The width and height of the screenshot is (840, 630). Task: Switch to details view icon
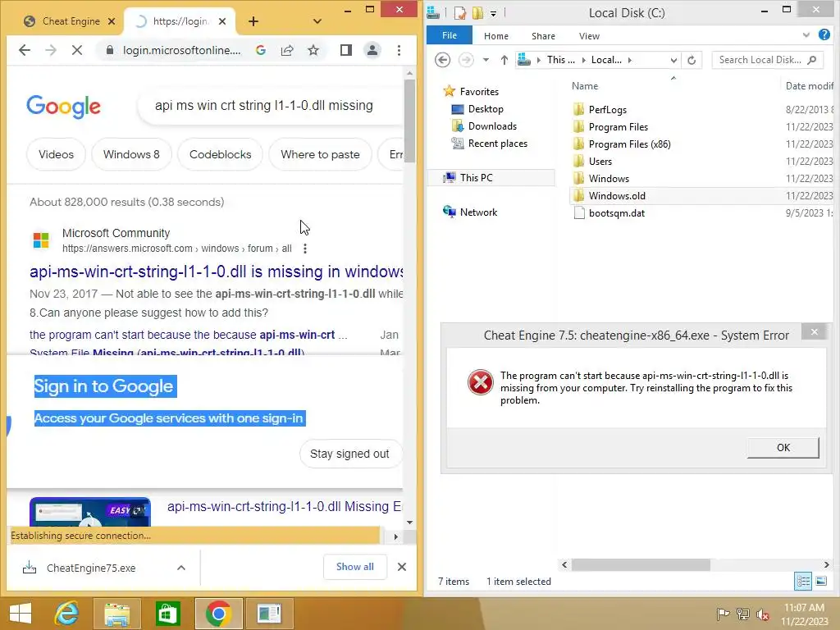(803, 581)
